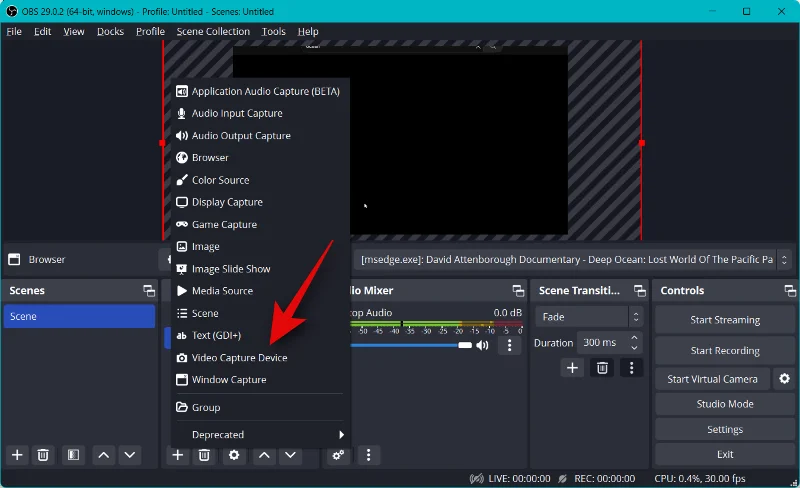This screenshot has height=488, width=800.
Task: Click Start Recording button
Action: (x=725, y=351)
